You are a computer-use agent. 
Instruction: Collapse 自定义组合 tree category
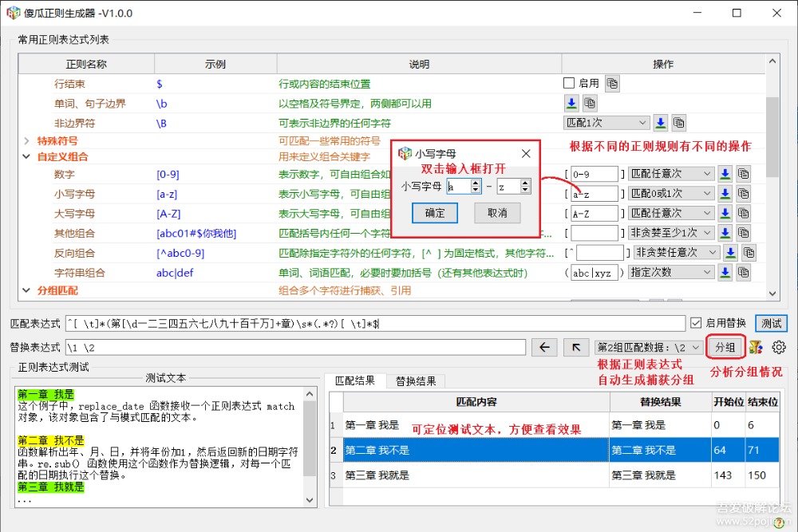pos(26,157)
